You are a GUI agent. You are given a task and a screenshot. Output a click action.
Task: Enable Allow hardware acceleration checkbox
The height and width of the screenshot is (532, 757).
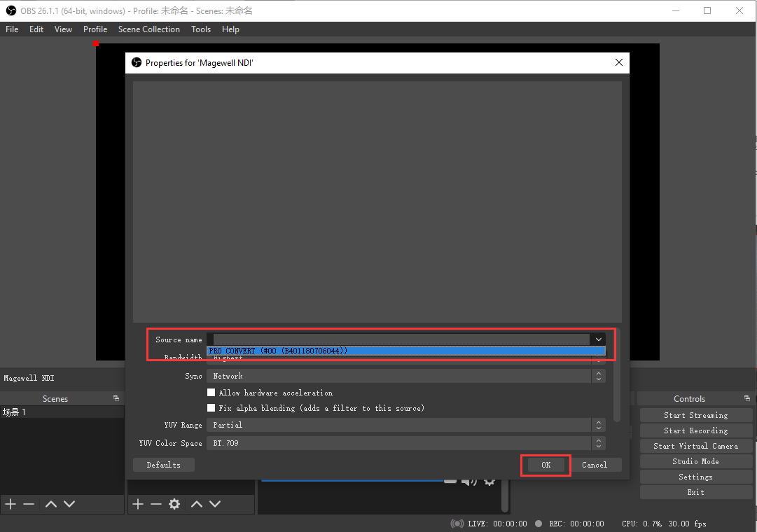[211, 393]
